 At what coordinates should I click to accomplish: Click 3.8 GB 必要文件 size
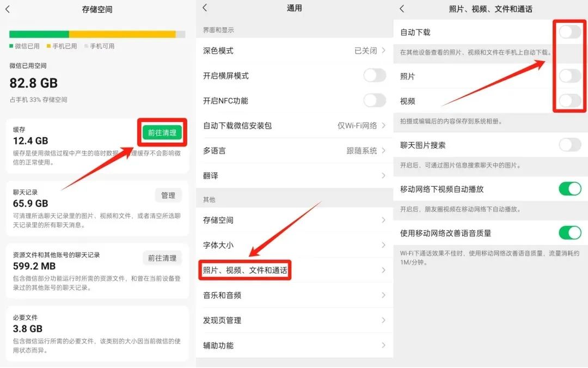27,329
